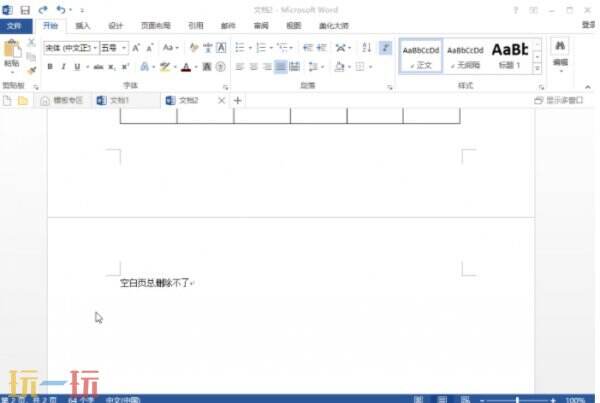Screen dimensions: 600x403
Task: Click the Web Layout view icon in status bar
Action: (465, 400)
